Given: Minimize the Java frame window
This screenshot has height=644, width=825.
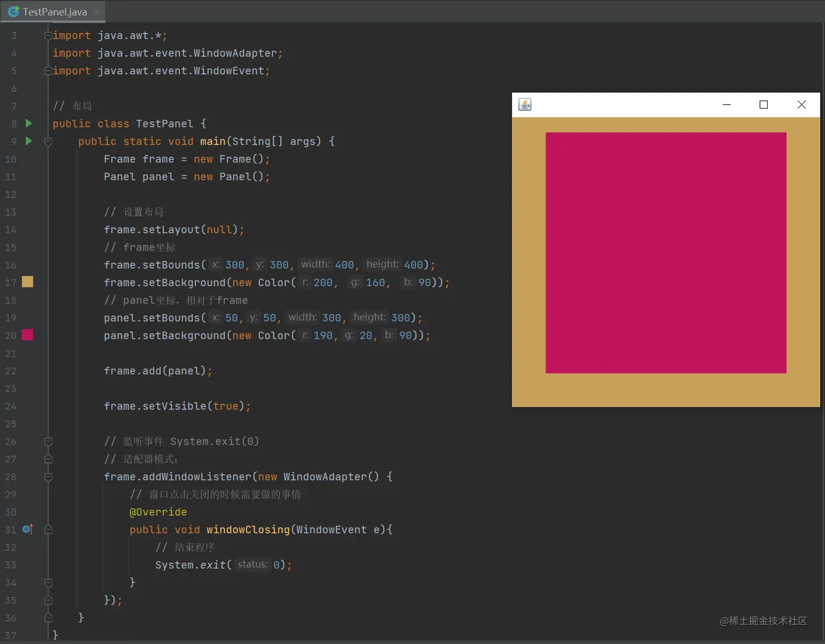Looking at the screenshot, I should point(727,105).
